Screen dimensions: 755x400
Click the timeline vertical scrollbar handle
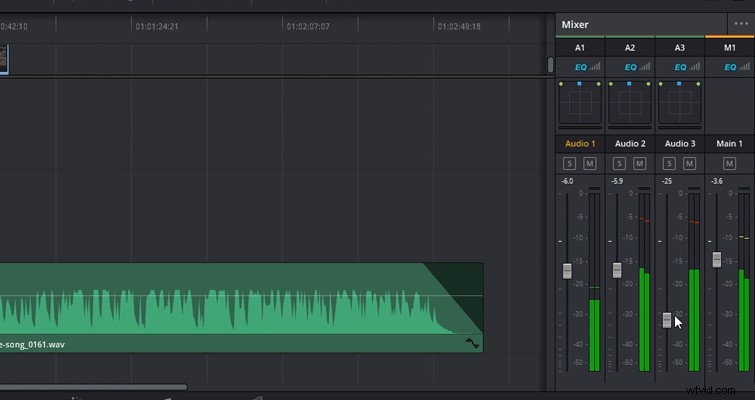click(x=550, y=65)
